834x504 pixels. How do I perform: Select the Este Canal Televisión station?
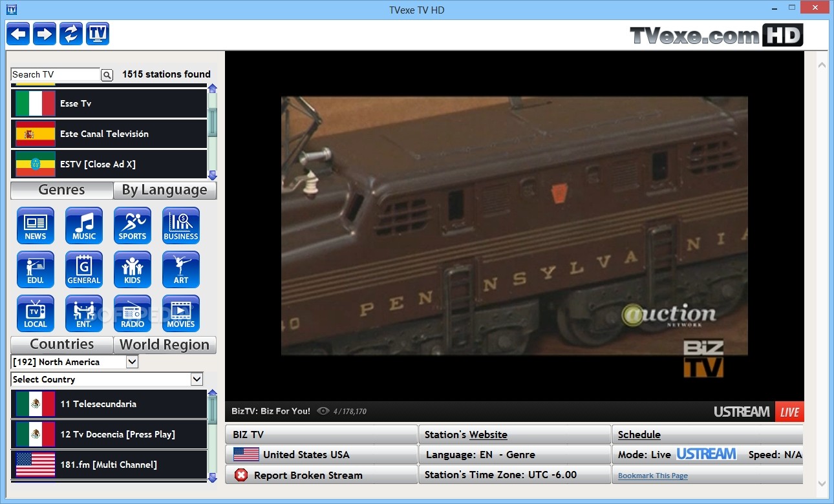click(x=109, y=134)
